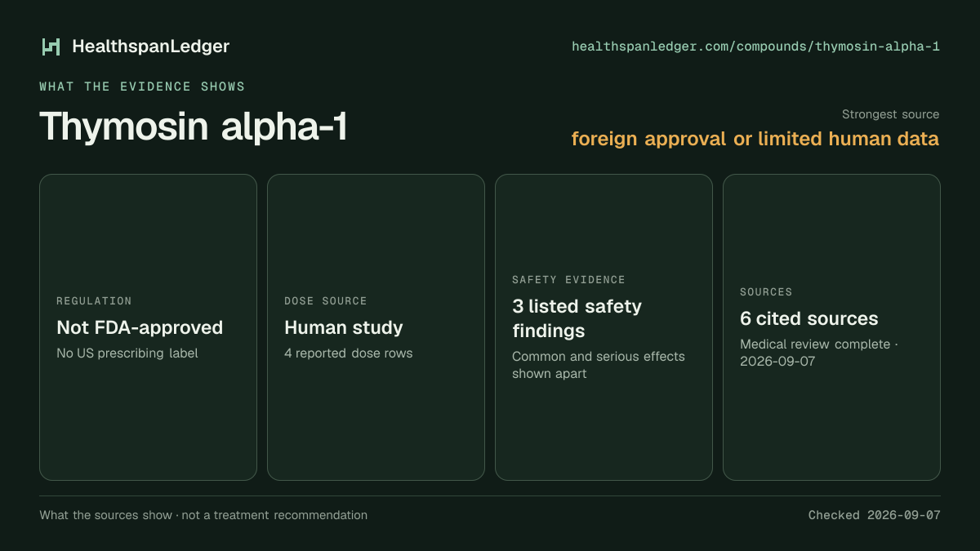Click 'foreign approval or limited human data' text
The height and width of the screenshot is (551, 980).
(x=755, y=139)
